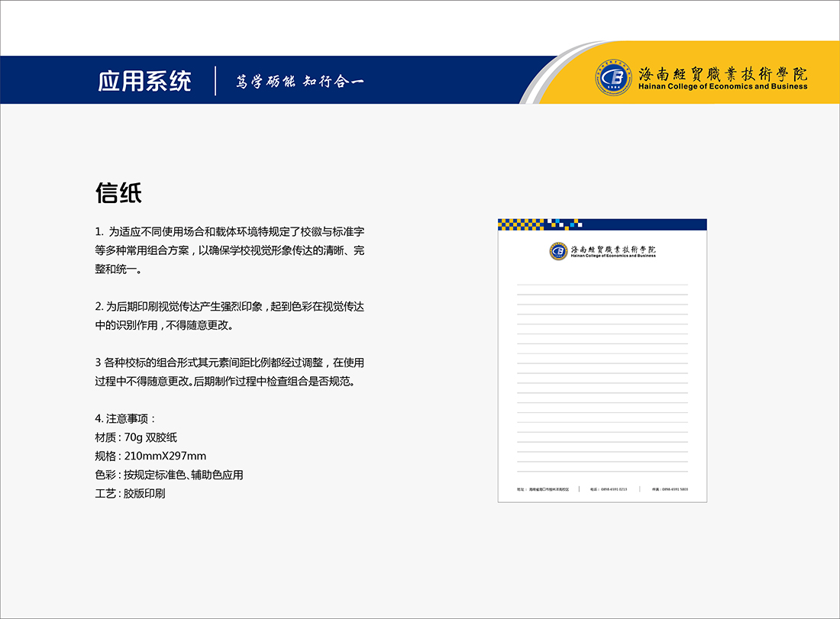Click the Chinese calligraphy college name in header

(722, 74)
